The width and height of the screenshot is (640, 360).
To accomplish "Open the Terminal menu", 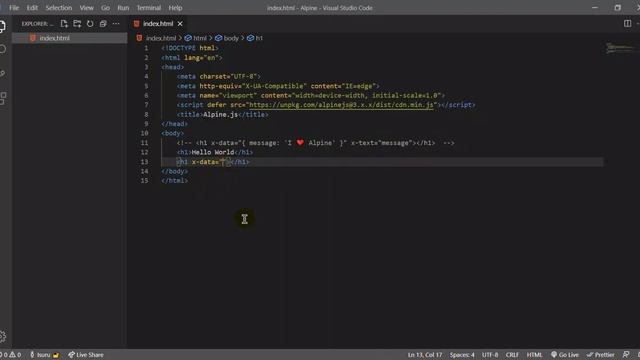I will [149, 8].
